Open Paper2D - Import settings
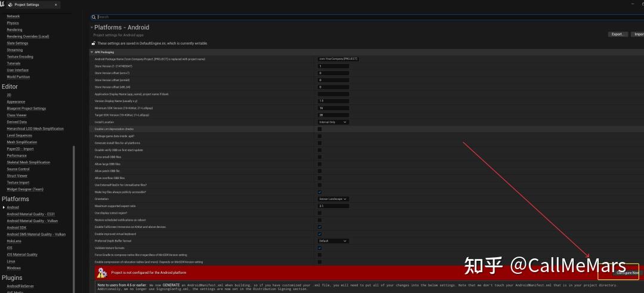The height and width of the screenshot is (293, 644). [x=20, y=149]
